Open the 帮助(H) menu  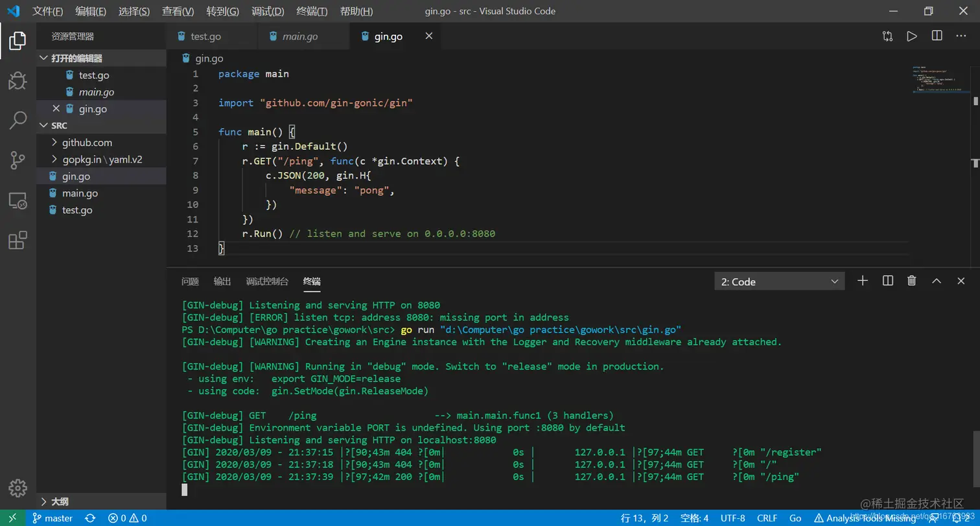356,11
